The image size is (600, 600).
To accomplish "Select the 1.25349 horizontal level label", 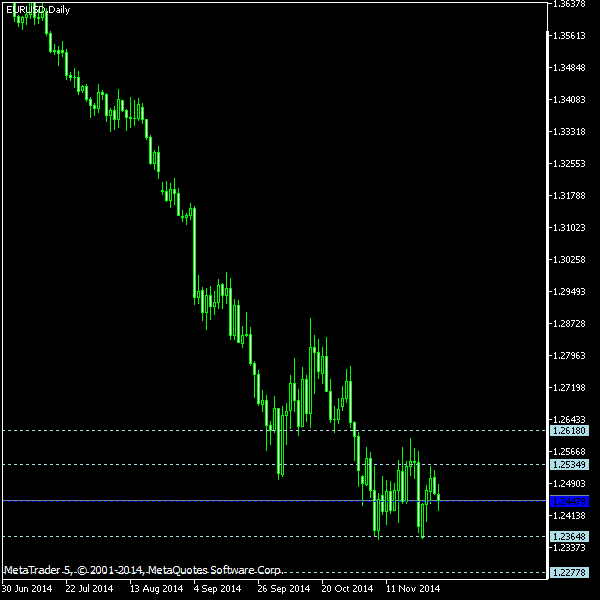I will (569, 465).
